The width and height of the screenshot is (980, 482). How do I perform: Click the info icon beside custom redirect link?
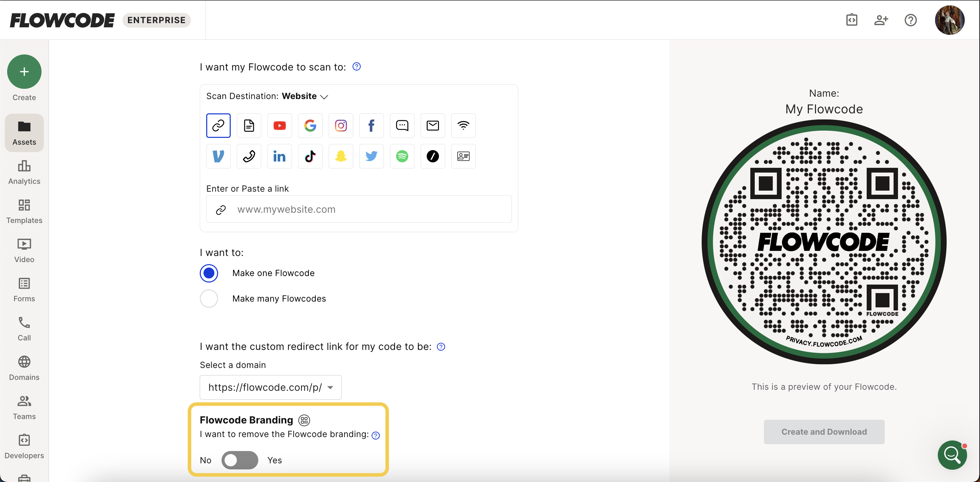[x=441, y=347]
